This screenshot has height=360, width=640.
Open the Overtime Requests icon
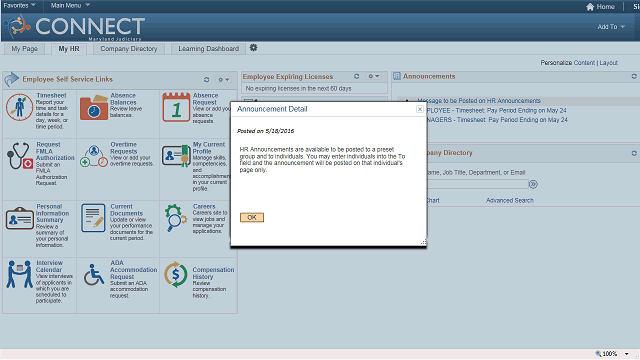[94, 156]
